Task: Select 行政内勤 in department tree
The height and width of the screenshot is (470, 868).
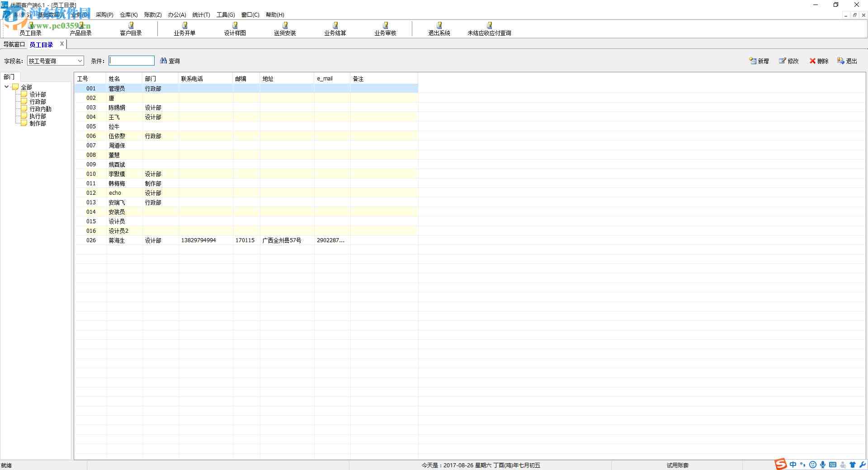Action: click(x=40, y=109)
